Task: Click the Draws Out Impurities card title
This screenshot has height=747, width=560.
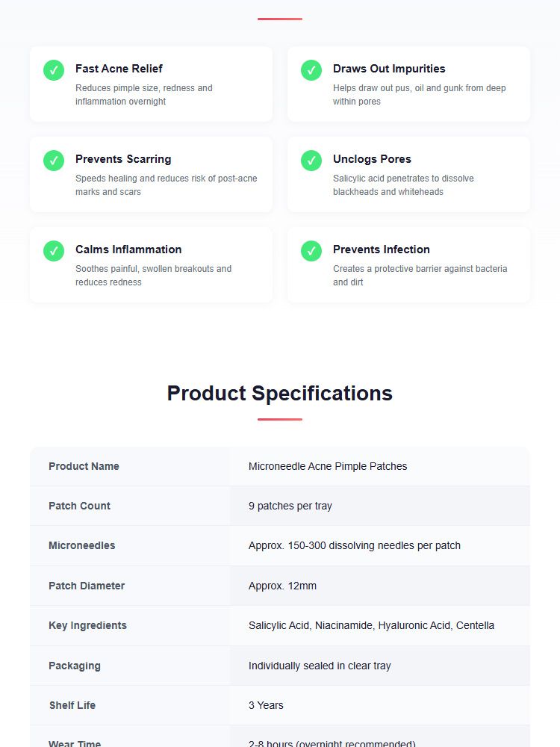Action: (x=389, y=69)
